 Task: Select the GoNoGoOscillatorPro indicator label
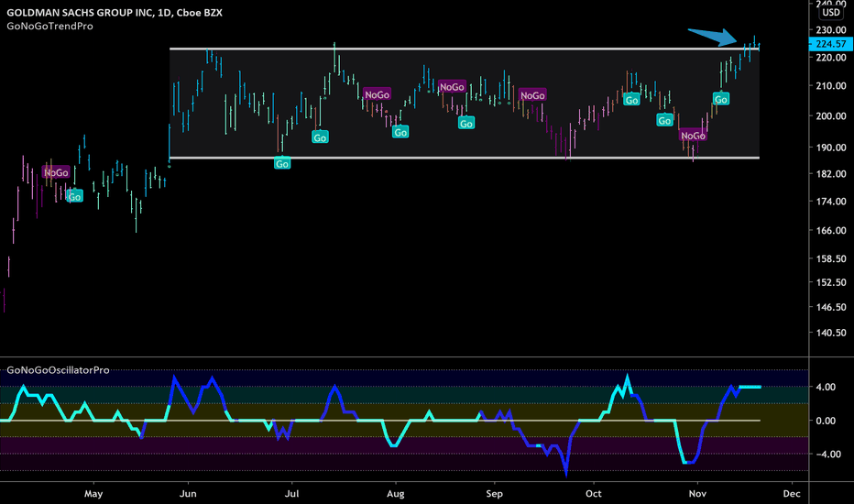pyautogui.click(x=58, y=370)
